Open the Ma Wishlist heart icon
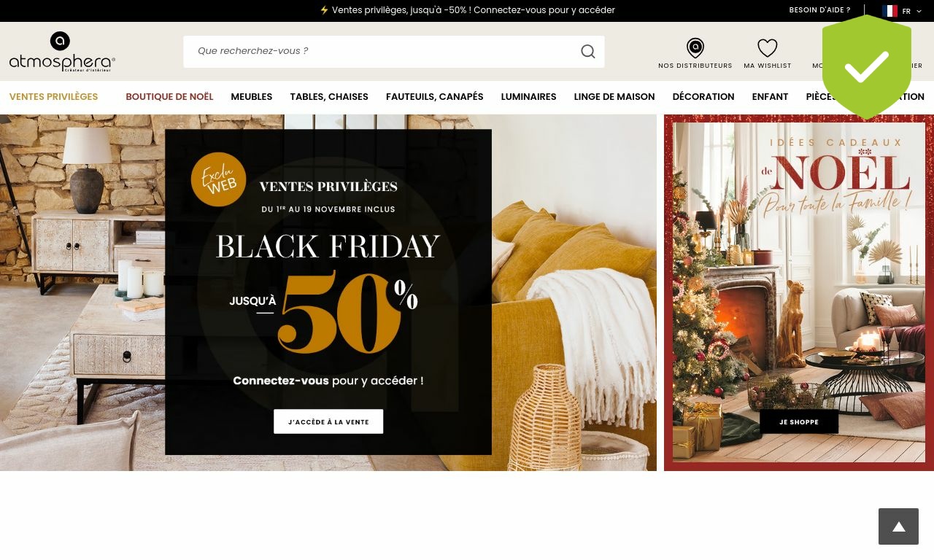The image size is (934, 560). point(768,48)
